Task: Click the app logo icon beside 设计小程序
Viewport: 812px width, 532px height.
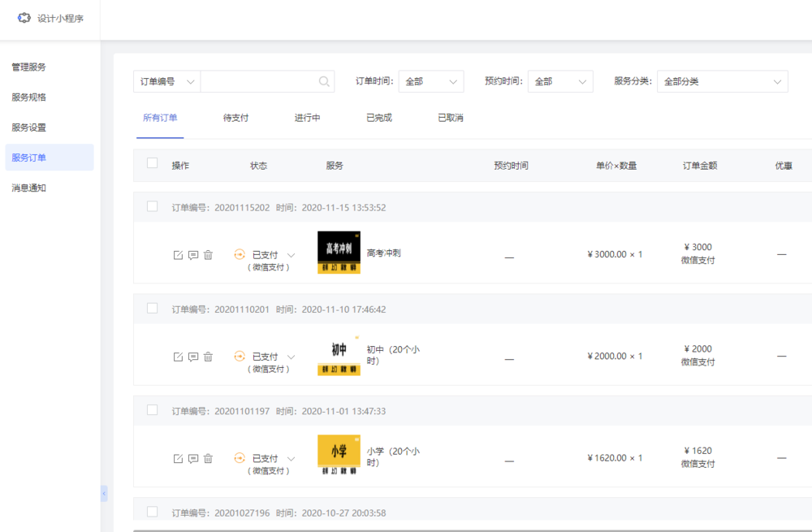Action: point(24,18)
